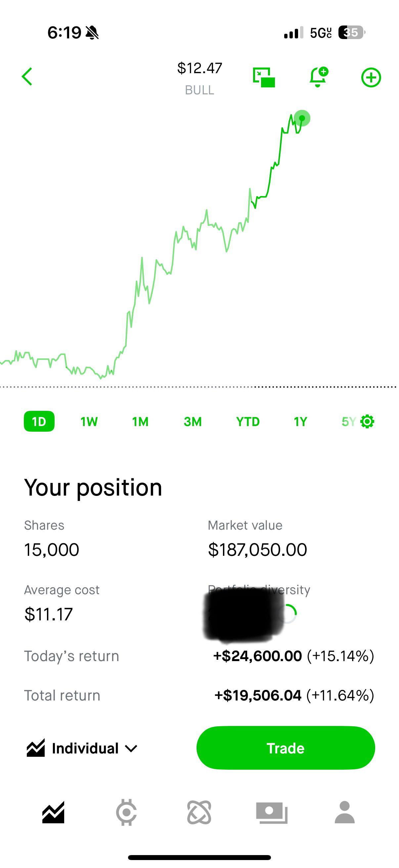
Task: Open the cash card tab icon
Action: pyautogui.click(x=272, y=813)
